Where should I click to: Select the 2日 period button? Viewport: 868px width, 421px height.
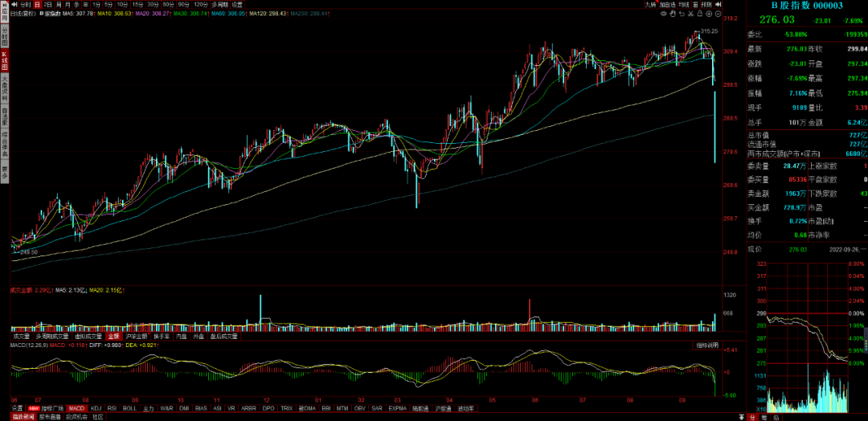point(47,4)
